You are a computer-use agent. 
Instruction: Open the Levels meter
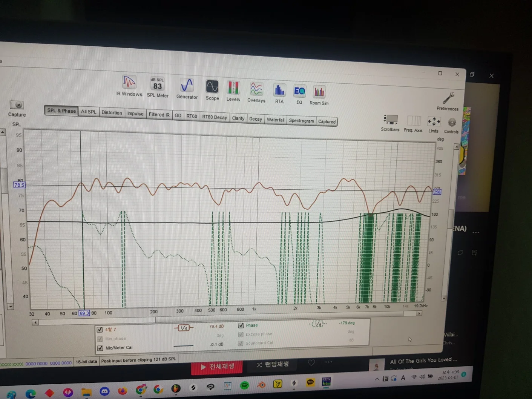point(233,91)
